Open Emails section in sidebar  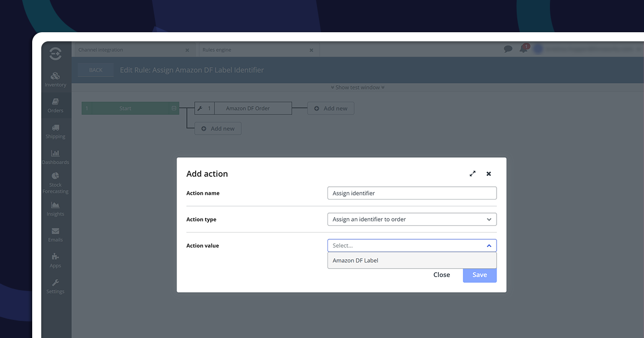[x=55, y=234]
